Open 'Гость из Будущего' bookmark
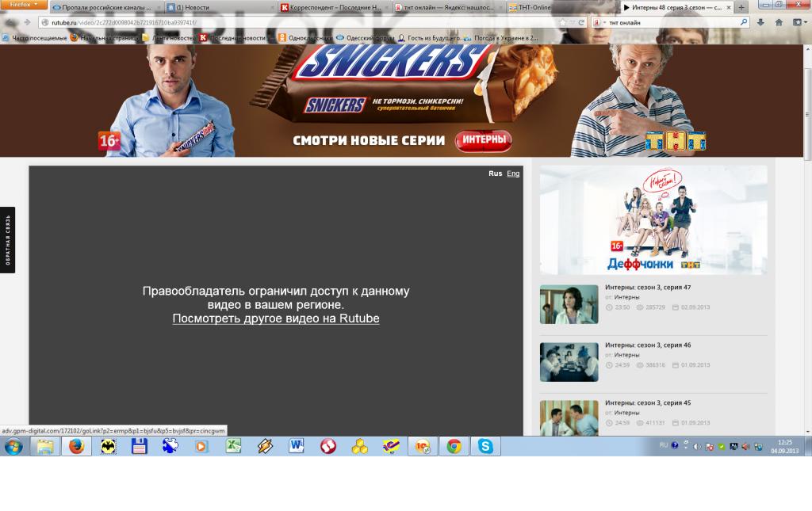Viewport: 812px width, 511px height. point(428,38)
